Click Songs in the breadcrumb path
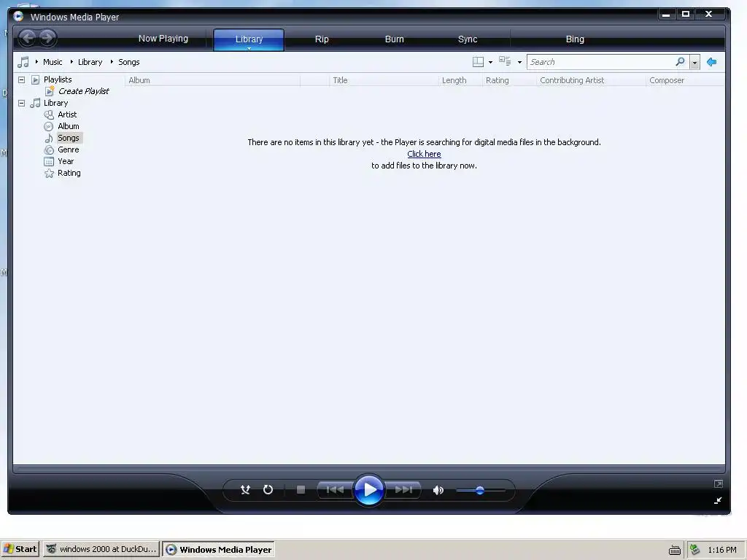747x560 pixels. 128,62
